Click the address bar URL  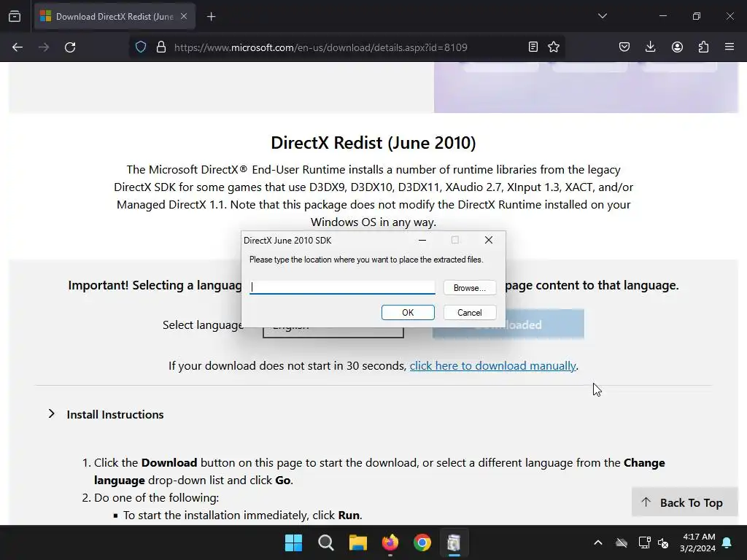tap(321, 47)
